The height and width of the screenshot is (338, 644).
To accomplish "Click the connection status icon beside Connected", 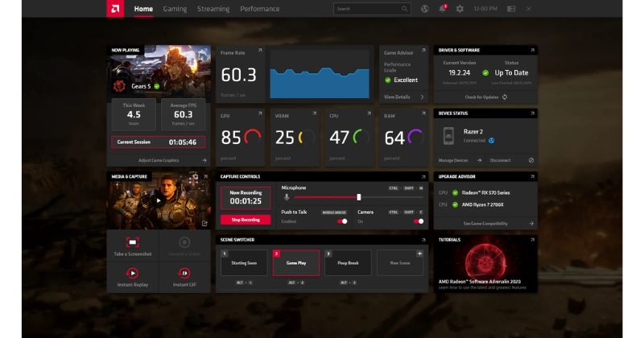I will [491, 141].
